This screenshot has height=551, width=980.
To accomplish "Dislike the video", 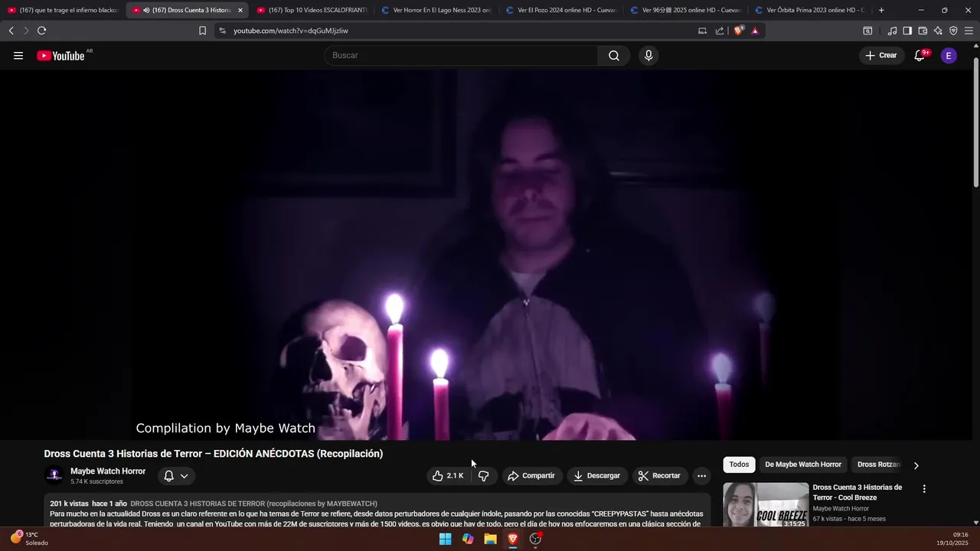I will coord(484,476).
